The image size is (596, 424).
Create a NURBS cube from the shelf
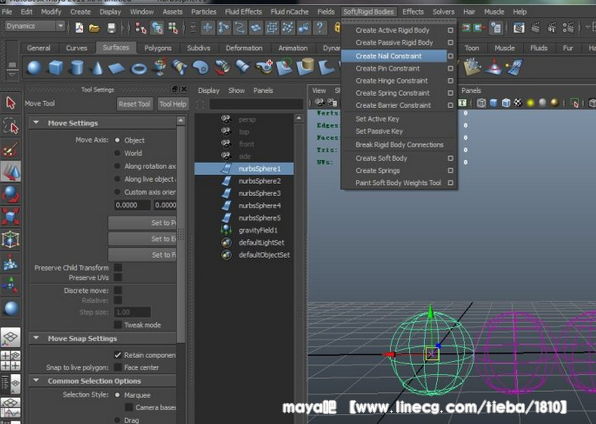click(55, 68)
